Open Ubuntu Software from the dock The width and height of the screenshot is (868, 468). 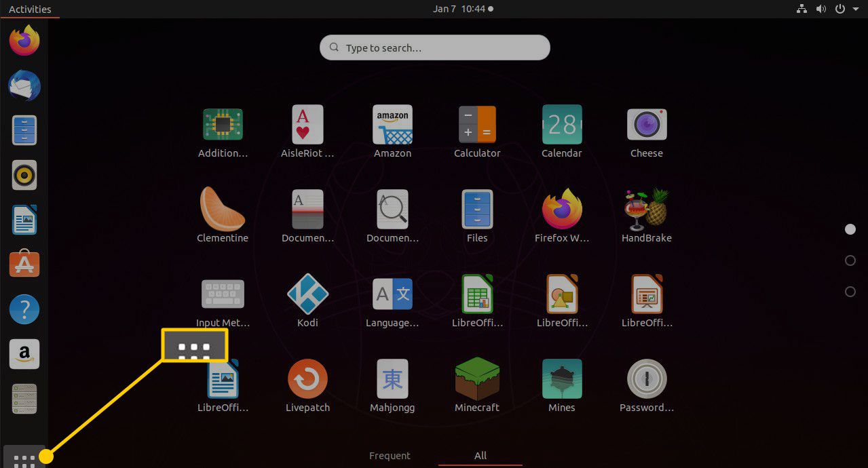pyautogui.click(x=24, y=265)
